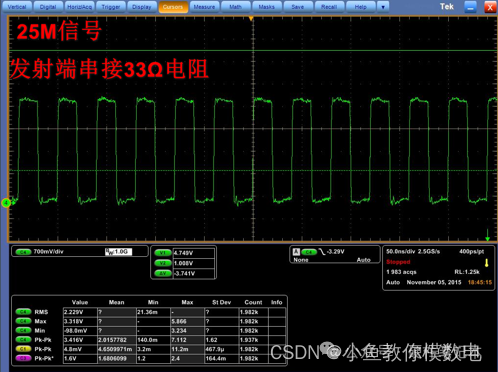Click the magenta C3 Pk-Pk measurement badge
The image size is (498, 372).
(x=23, y=358)
